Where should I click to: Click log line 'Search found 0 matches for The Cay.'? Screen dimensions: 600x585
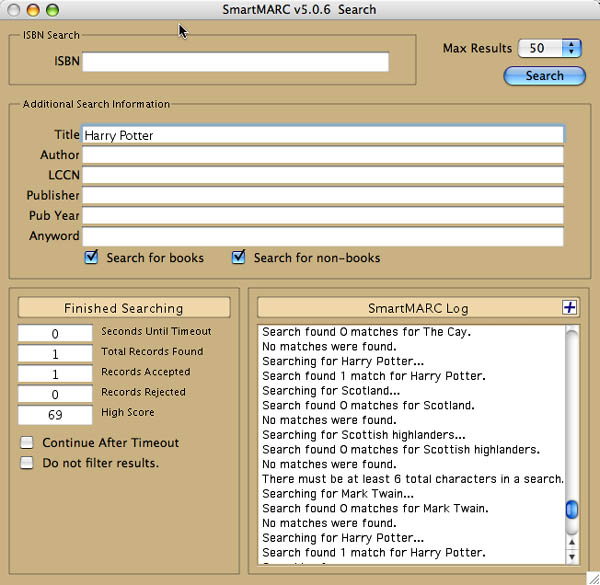367,332
